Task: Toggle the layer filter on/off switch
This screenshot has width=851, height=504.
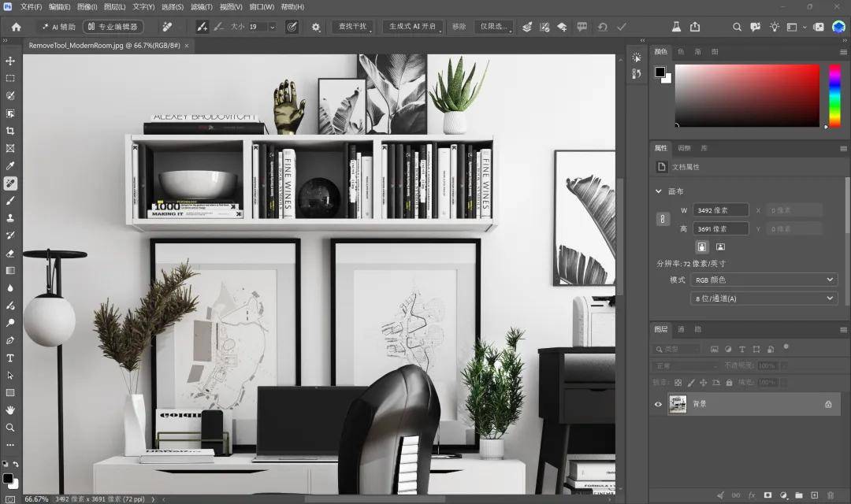Action: [x=786, y=346]
